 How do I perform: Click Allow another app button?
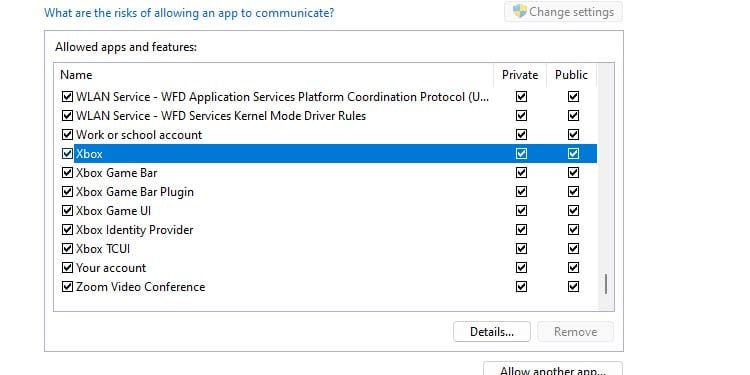pos(553,370)
